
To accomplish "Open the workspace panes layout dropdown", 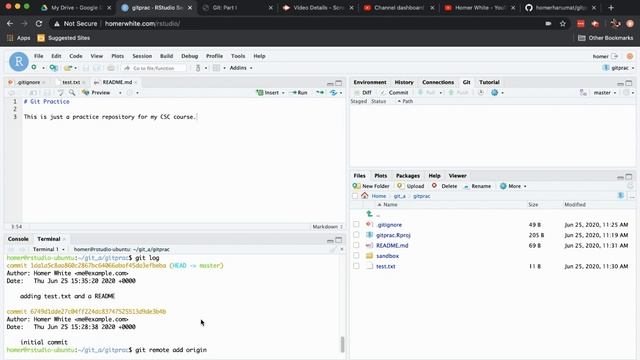I will coord(219,68).
